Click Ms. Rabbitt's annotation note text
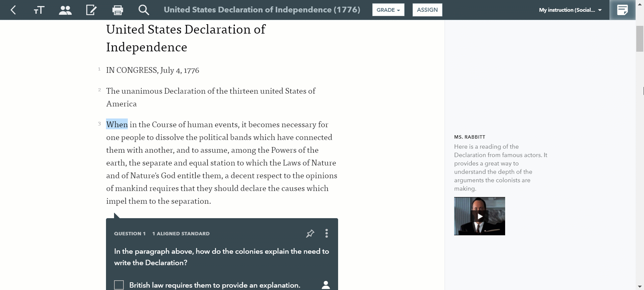Image resolution: width=644 pixels, height=290 pixels. pos(501,167)
